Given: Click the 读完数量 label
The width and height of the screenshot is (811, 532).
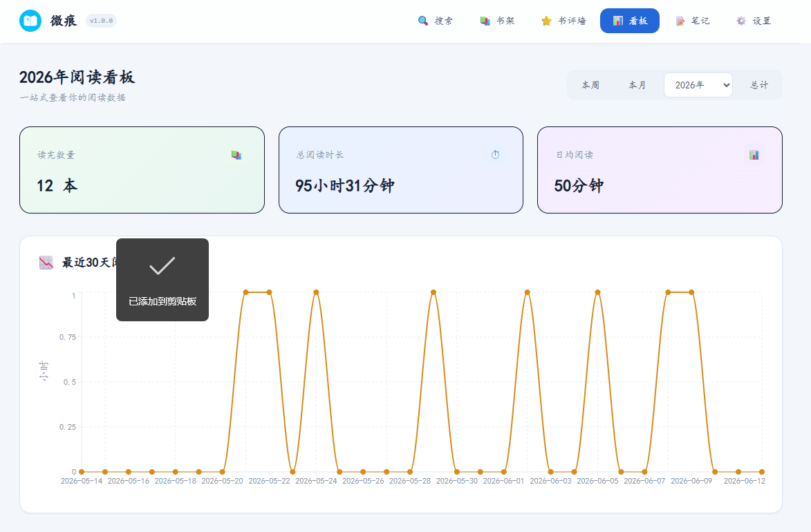Looking at the screenshot, I should (56, 155).
